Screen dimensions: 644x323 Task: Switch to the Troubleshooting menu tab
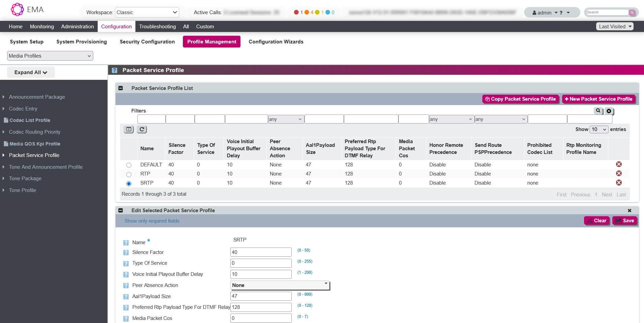click(157, 27)
